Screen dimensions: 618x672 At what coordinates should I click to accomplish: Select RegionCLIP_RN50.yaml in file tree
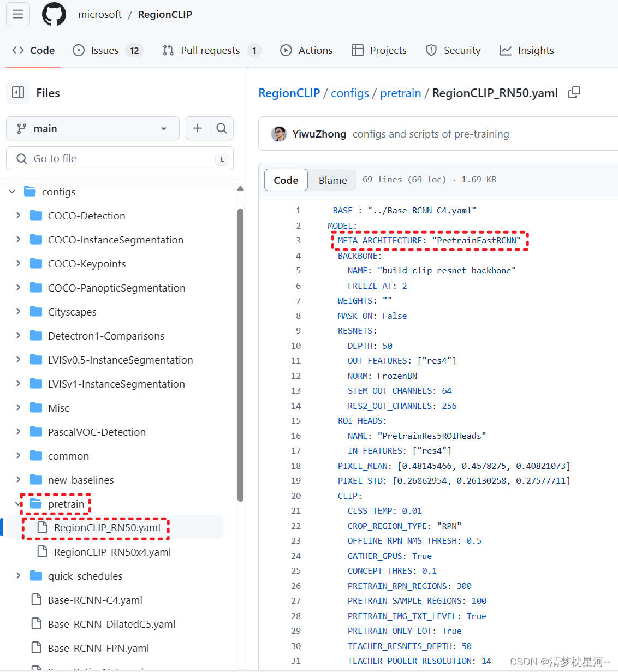pyautogui.click(x=114, y=528)
